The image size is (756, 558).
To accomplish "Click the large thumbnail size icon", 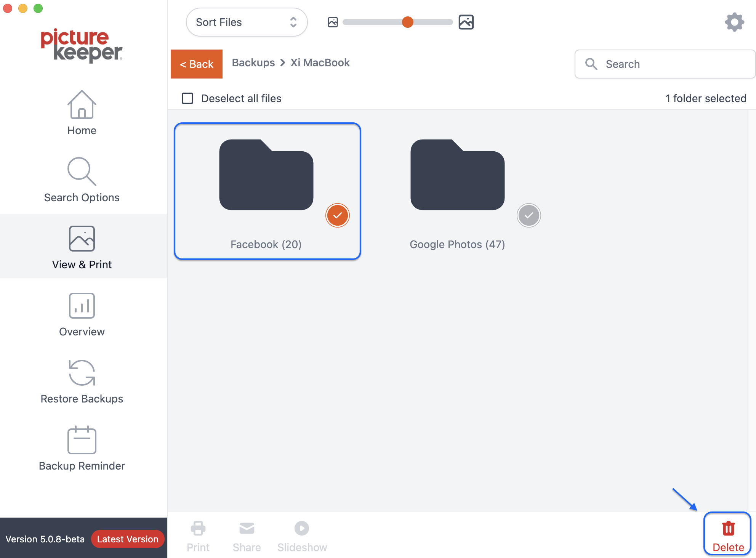I will [466, 22].
